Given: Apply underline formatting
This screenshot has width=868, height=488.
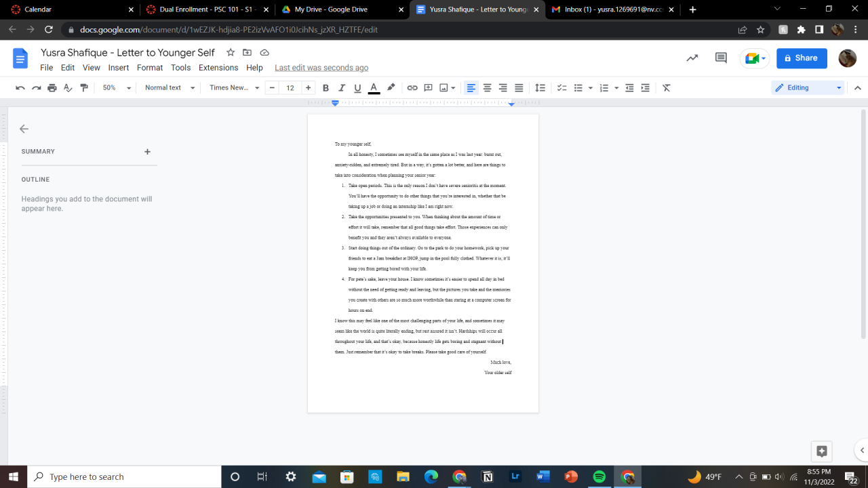Looking at the screenshot, I should 357,87.
